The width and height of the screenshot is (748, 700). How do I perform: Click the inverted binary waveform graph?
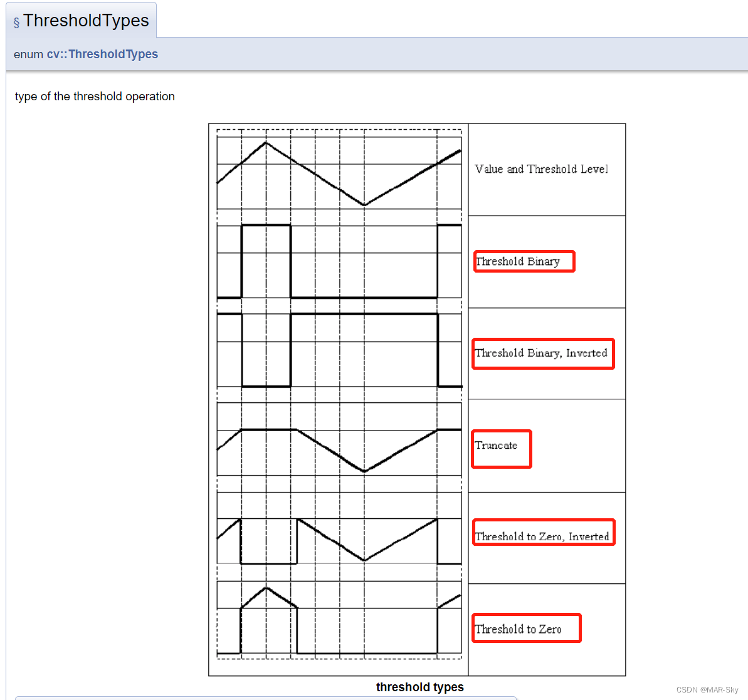click(x=339, y=348)
